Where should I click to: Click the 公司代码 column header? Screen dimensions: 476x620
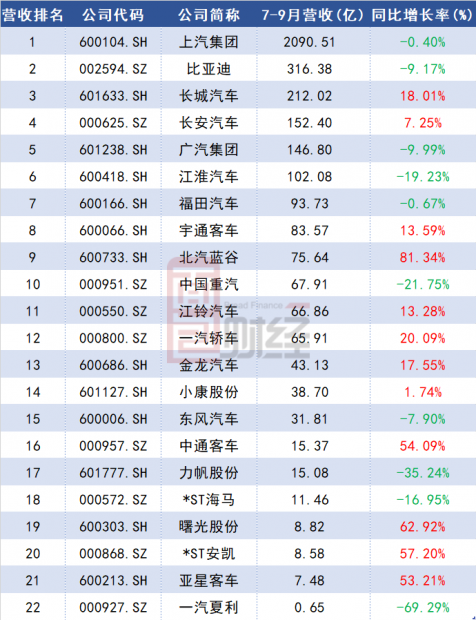pyautogui.click(x=113, y=15)
